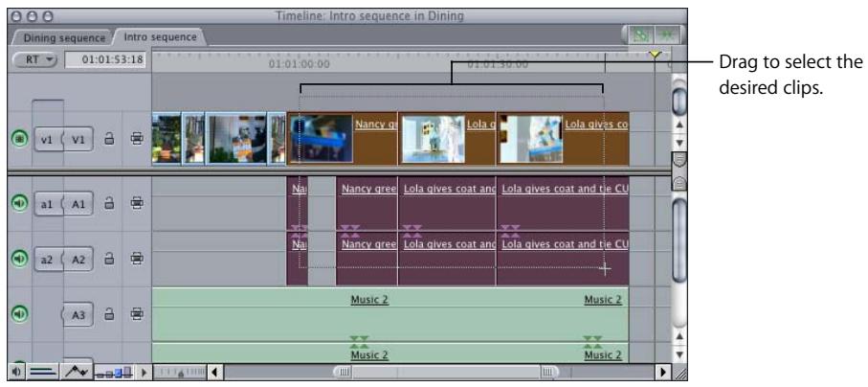Select the "Lola gives coat and tie CU" clip on A1

tap(563, 203)
